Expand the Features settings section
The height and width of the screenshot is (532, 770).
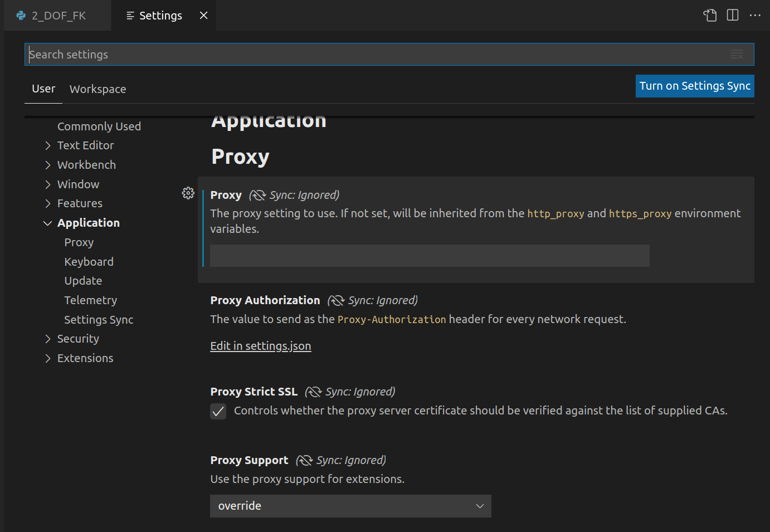(48, 203)
